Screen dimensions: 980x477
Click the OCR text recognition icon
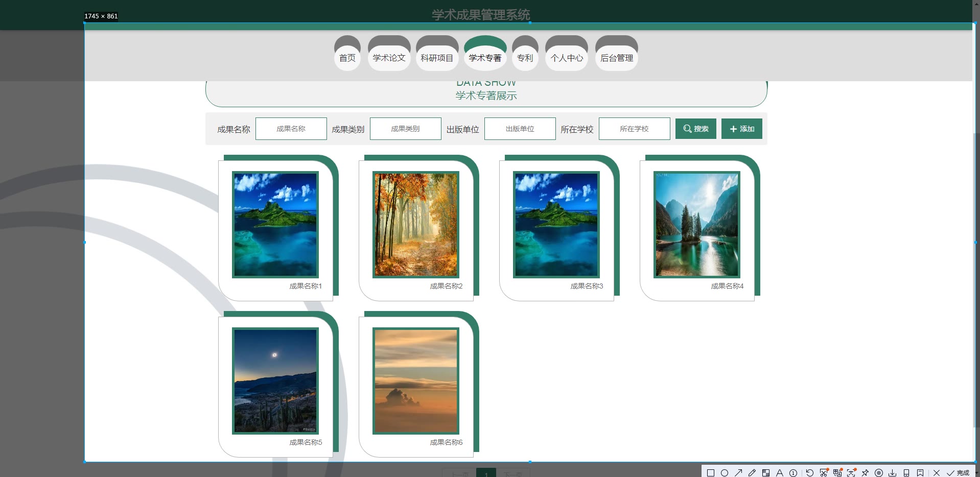pos(851,473)
